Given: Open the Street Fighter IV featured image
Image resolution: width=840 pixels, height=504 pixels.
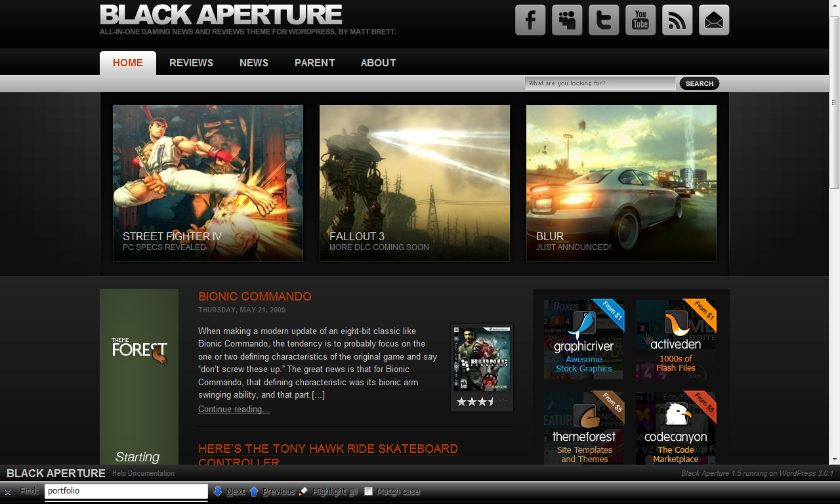Looking at the screenshot, I should [x=208, y=183].
